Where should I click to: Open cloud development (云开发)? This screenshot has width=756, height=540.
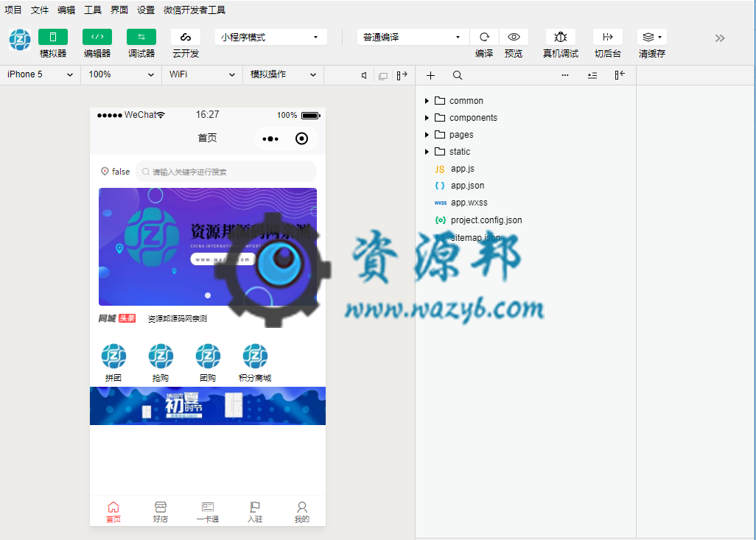186,37
